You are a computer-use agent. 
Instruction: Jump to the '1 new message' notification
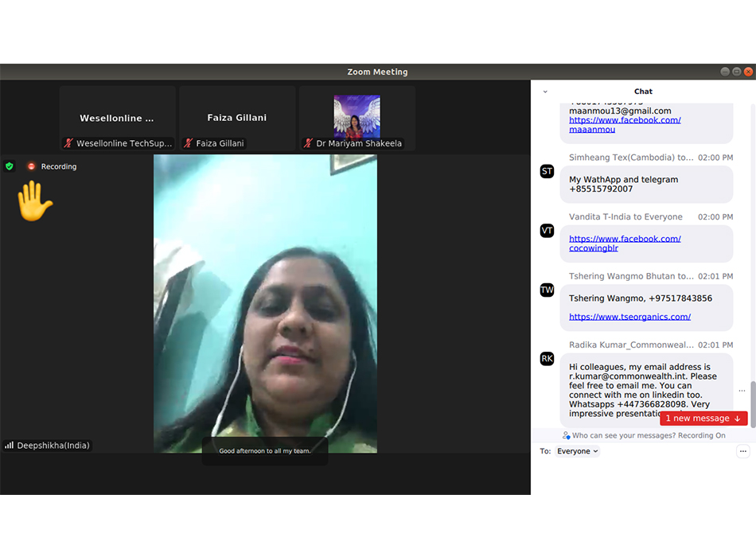click(x=703, y=418)
